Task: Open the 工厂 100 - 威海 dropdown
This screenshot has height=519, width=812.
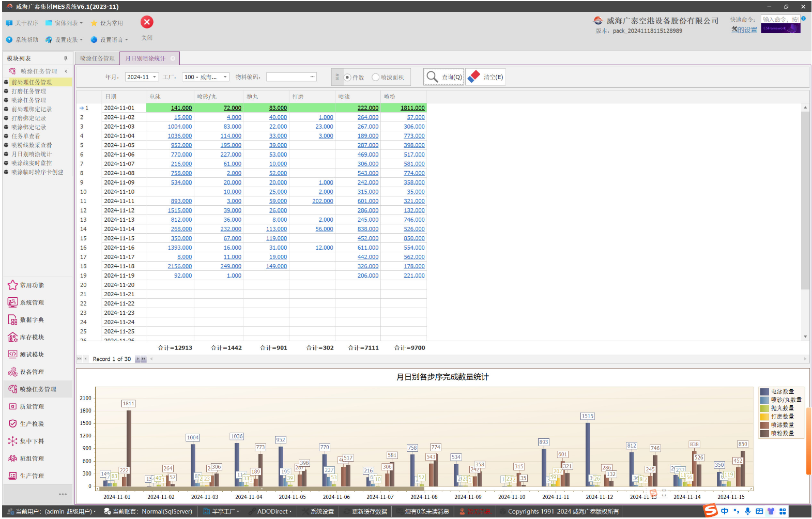Action: [x=225, y=77]
